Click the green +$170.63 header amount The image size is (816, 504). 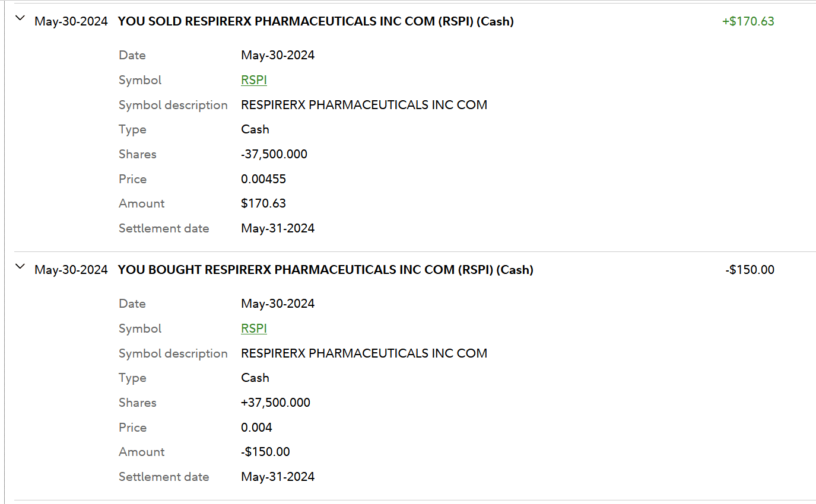coord(748,21)
